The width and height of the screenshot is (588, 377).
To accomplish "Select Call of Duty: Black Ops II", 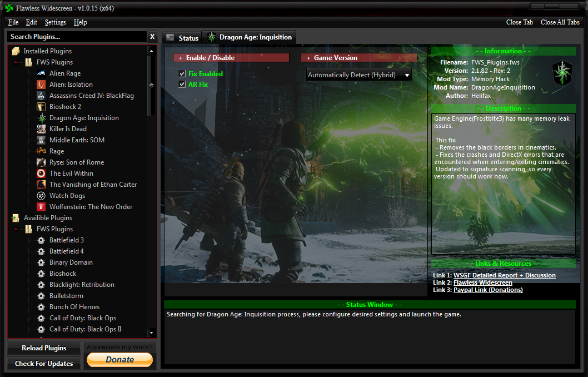I will click(86, 329).
